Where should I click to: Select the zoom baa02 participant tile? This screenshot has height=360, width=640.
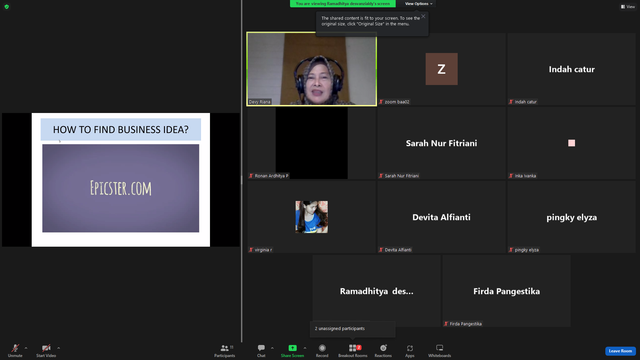coord(441,69)
